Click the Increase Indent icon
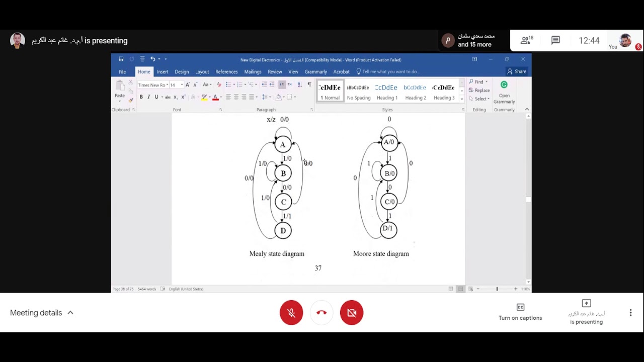Viewport: 644px width, 362px height. tap(272, 84)
